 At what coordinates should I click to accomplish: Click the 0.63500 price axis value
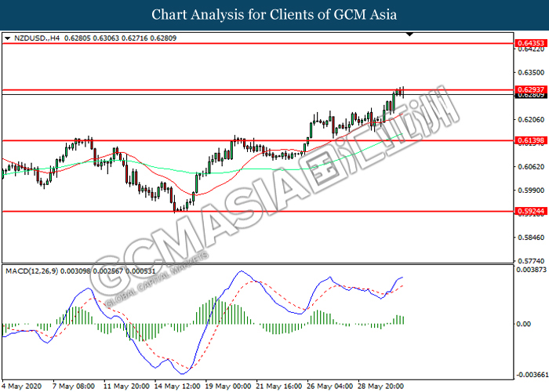coord(531,72)
